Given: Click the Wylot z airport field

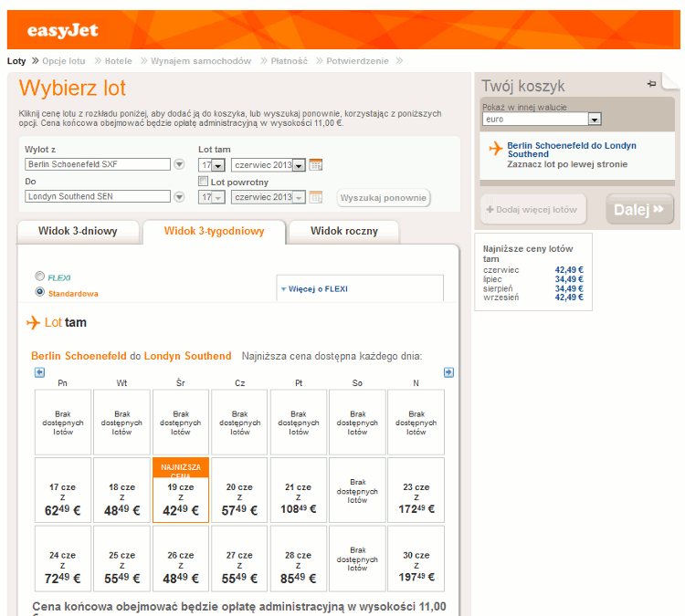Looking at the screenshot, I should (98, 164).
